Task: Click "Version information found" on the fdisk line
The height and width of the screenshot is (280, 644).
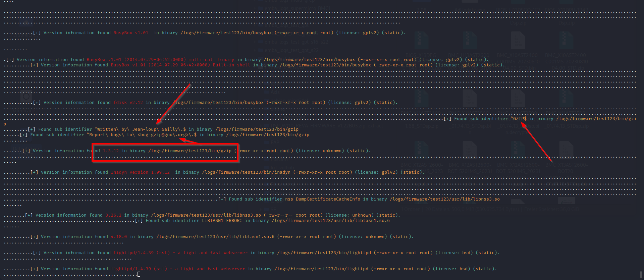Action: 77,103
